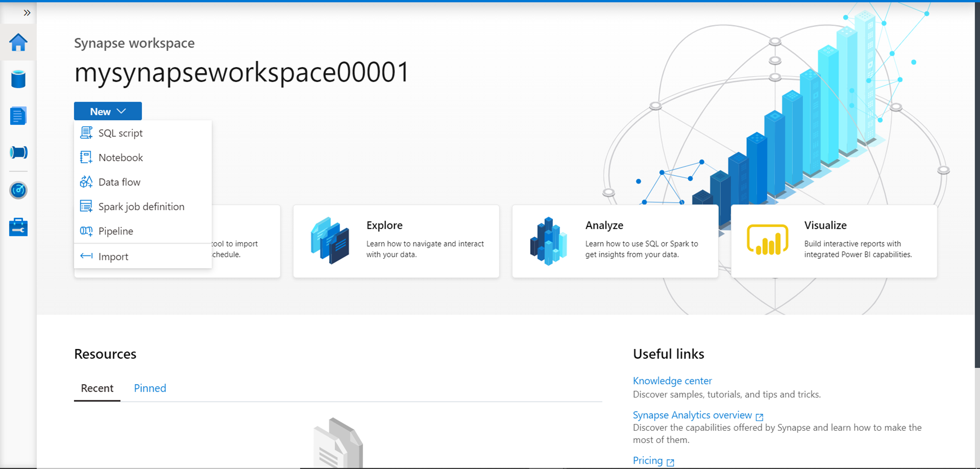Choose SQL script from the New menu
Viewport: 980px width, 469px height.
click(143, 133)
